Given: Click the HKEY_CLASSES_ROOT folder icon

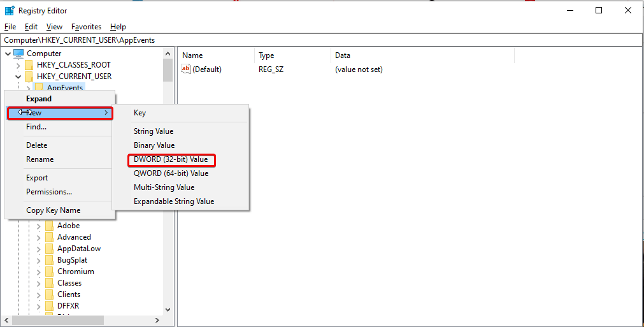Looking at the screenshot, I should [29, 65].
